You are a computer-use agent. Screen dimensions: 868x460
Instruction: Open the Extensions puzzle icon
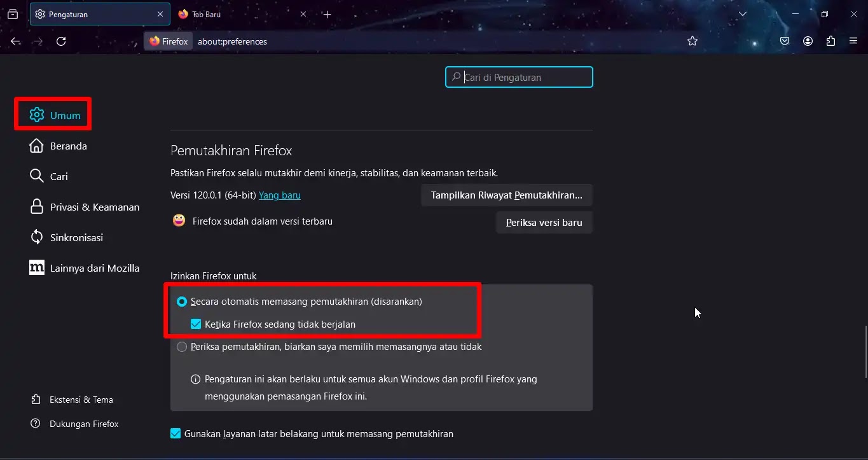click(830, 41)
